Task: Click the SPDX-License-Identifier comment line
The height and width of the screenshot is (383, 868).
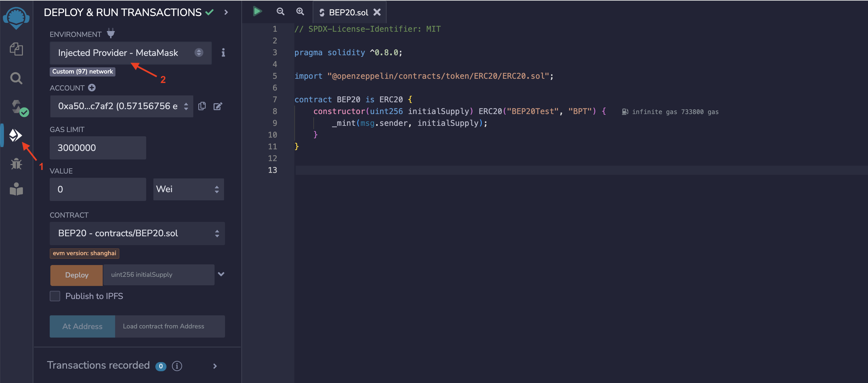Action: [368, 29]
